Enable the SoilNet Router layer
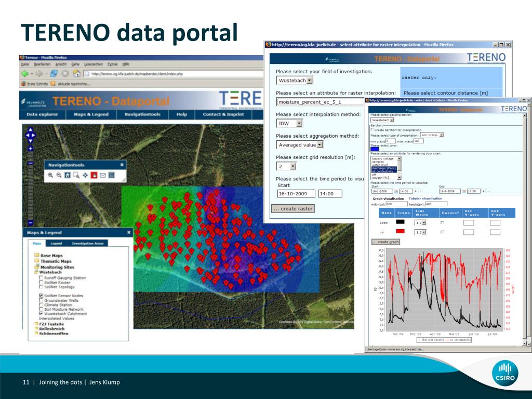The width and height of the screenshot is (532, 399). coord(41,282)
